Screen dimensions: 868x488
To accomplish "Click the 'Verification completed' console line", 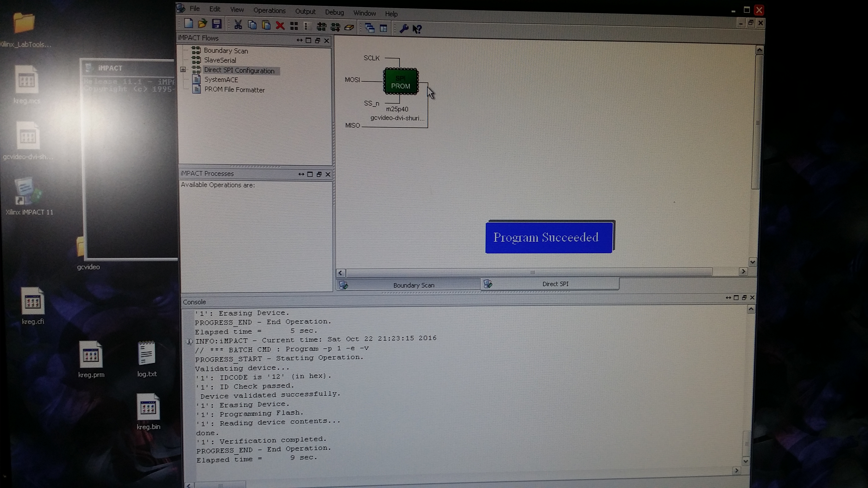I will pos(262,441).
